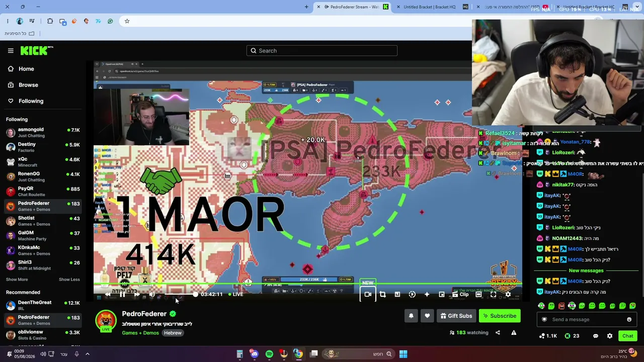Click the Send a message chat box
This screenshot has height=362, width=644.
click(x=586, y=319)
